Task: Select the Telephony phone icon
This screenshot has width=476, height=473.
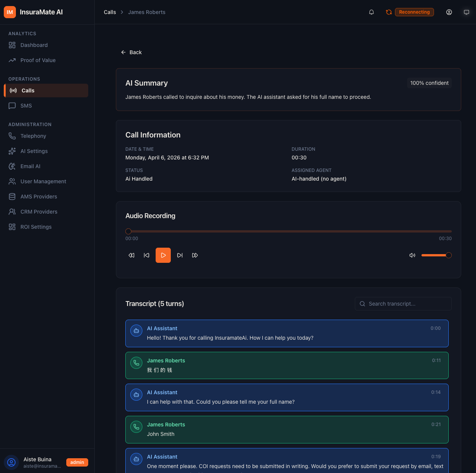Action: [12, 136]
